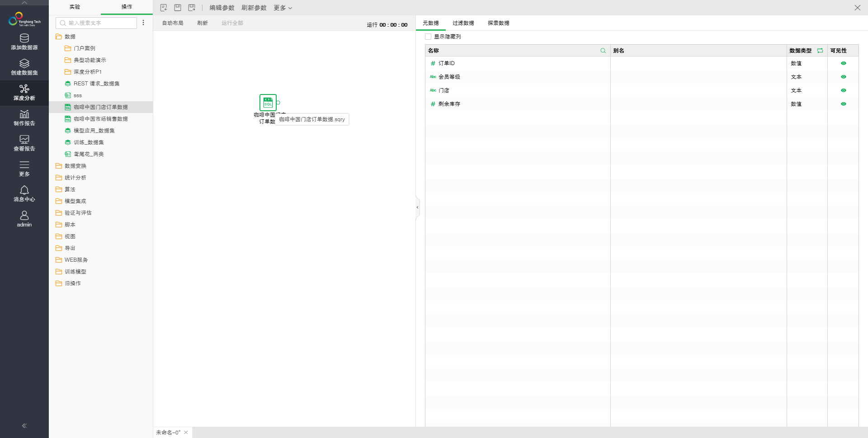Collapse the right panel with the side arrow
This screenshot has height=438, width=868.
pyautogui.click(x=417, y=207)
